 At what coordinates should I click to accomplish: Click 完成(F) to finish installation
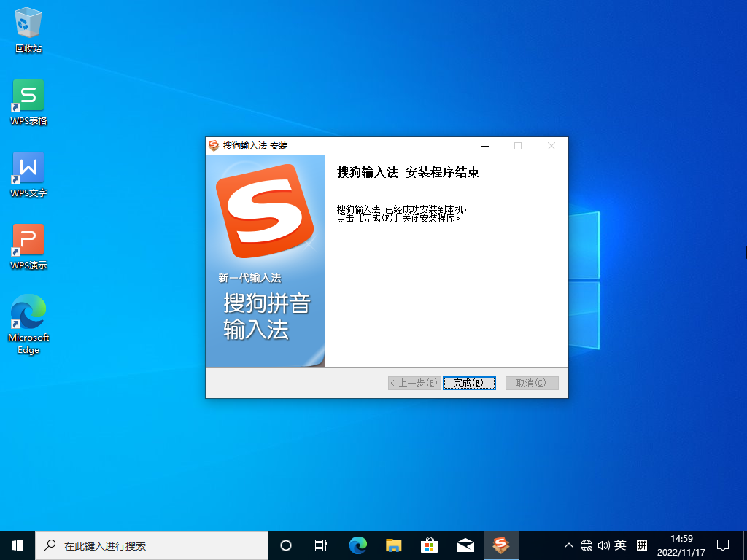469,383
